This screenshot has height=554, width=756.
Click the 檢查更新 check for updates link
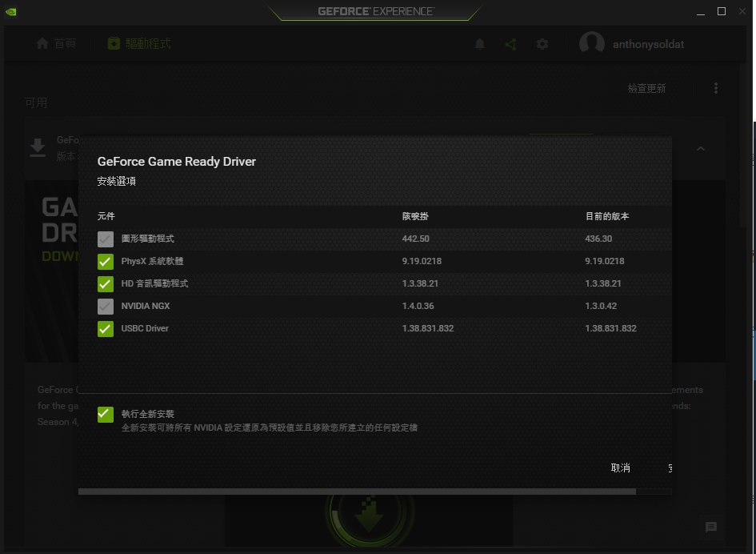pyautogui.click(x=646, y=89)
